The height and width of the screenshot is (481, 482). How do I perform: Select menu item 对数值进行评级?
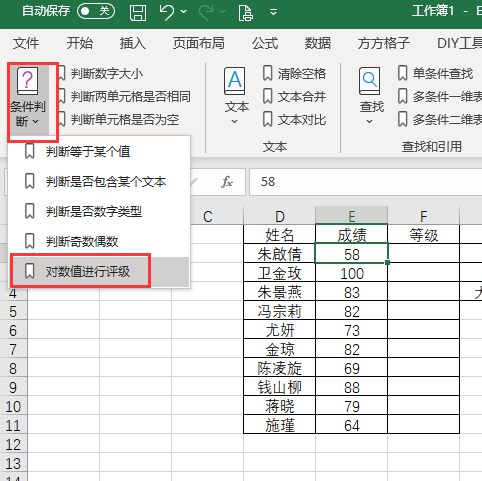coord(99,271)
